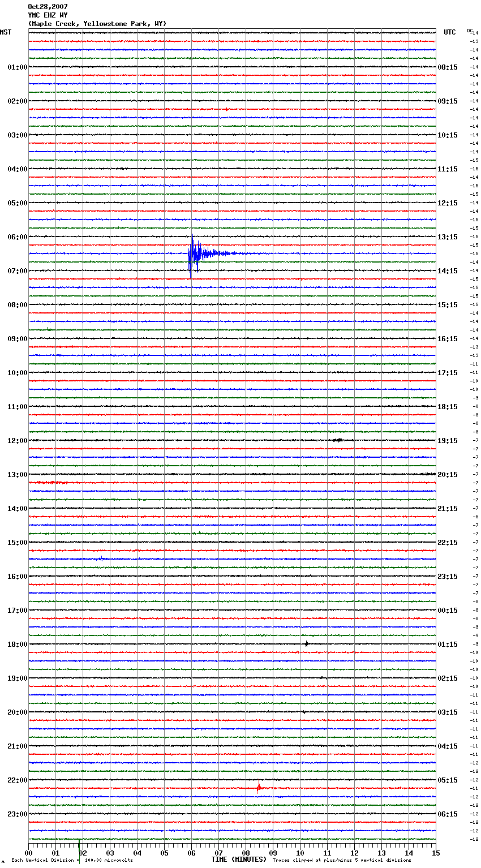Click the 02:15 UTC time label

pos(448,678)
